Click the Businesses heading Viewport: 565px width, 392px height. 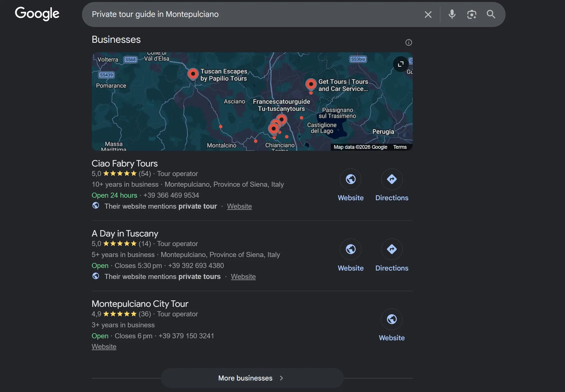(116, 39)
